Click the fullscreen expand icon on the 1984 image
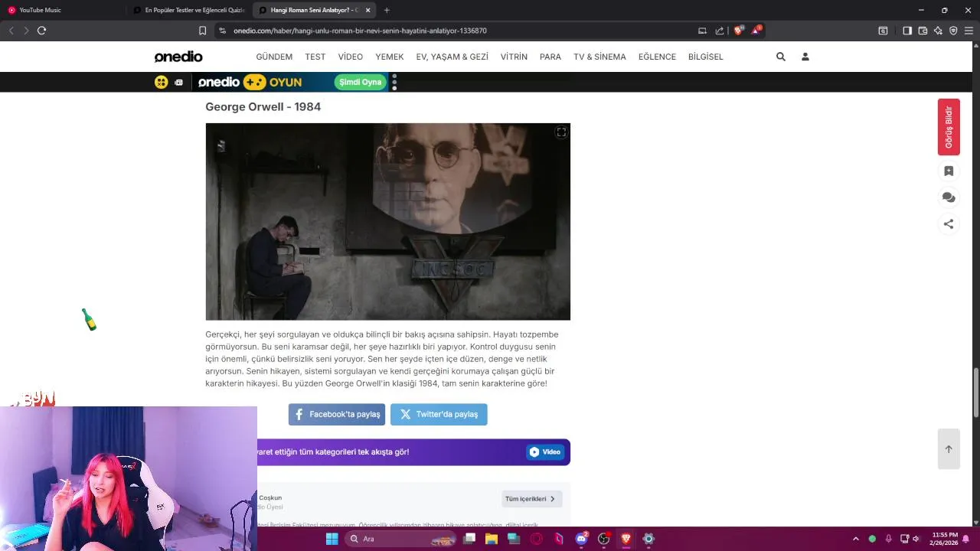 click(x=561, y=132)
